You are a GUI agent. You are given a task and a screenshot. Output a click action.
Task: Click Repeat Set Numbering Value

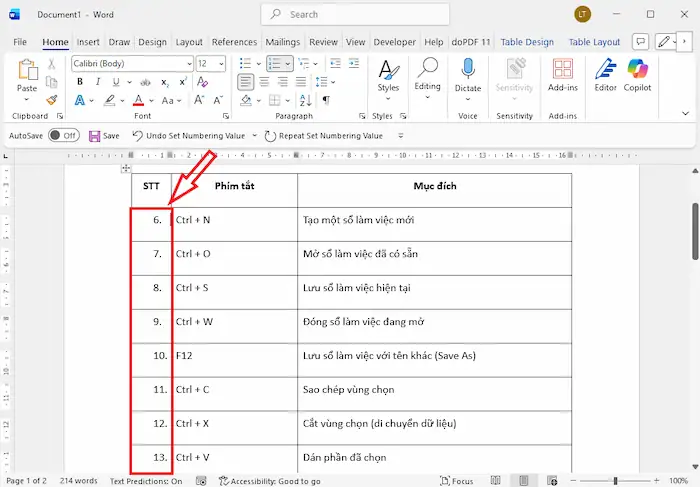(x=323, y=136)
